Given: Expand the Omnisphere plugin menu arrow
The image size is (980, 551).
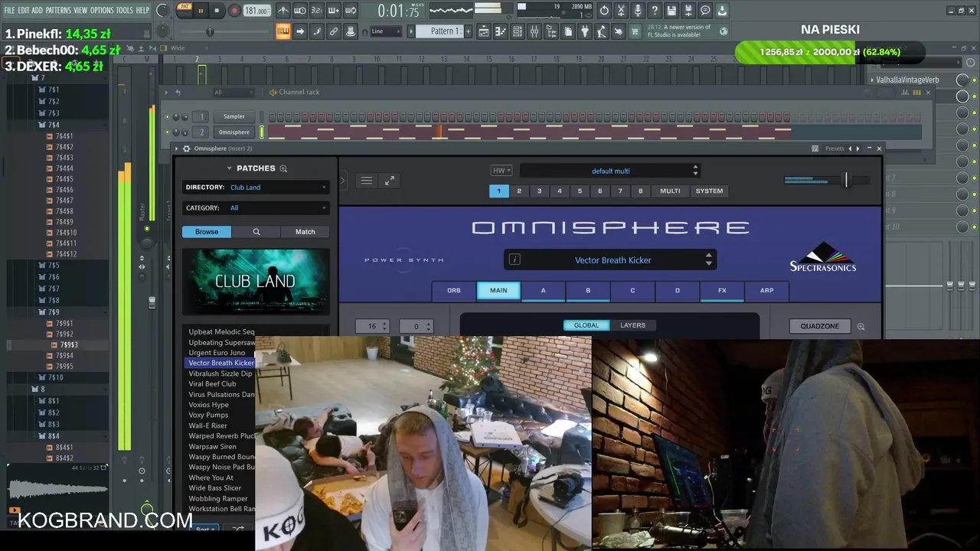Looking at the screenshot, I should (177, 148).
